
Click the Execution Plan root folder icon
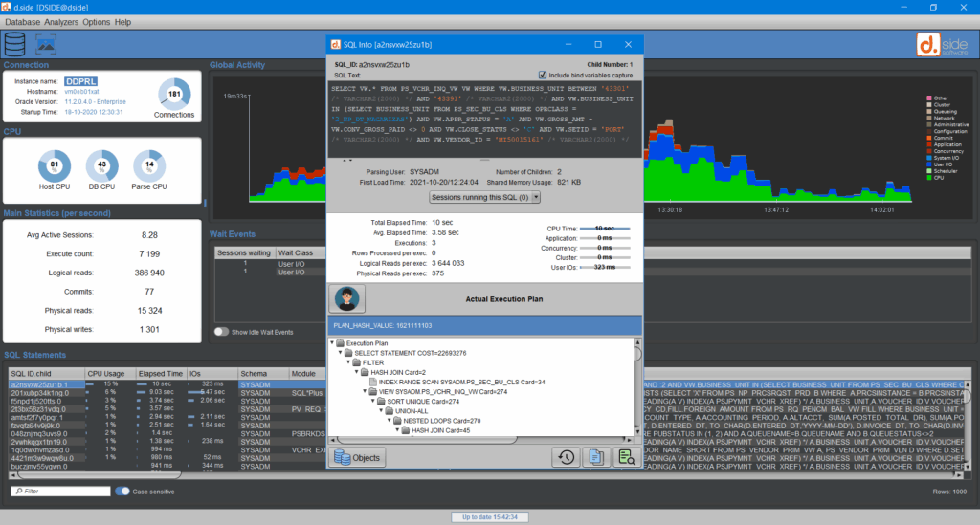(341, 343)
